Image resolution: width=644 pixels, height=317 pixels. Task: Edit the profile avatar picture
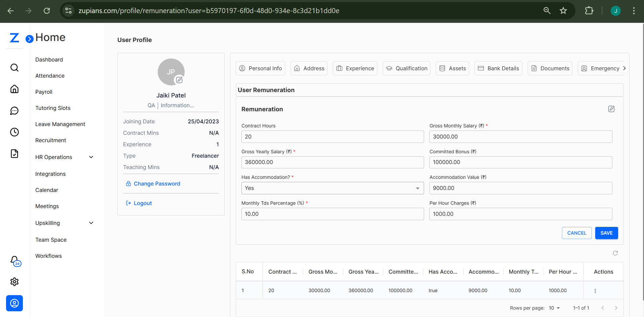point(179,80)
